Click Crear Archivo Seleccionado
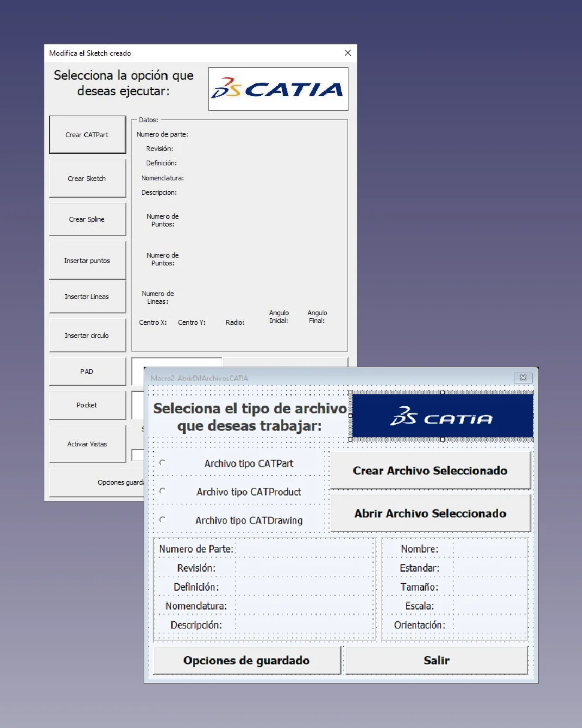This screenshot has height=728, width=582. point(431,470)
